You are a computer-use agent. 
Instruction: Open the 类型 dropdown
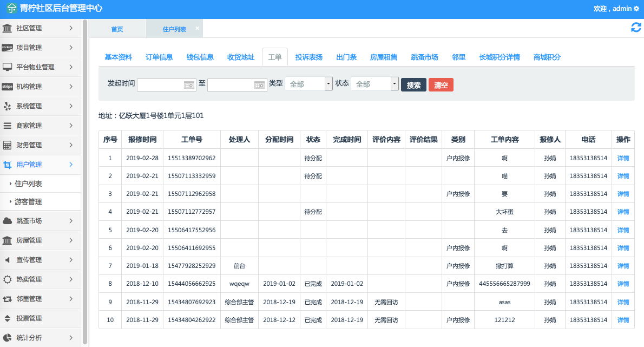pyautogui.click(x=308, y=84)
